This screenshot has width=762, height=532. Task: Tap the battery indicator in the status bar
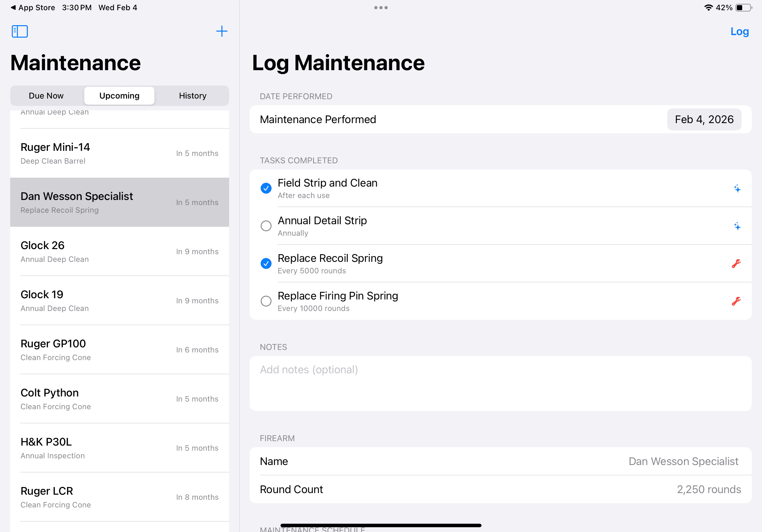coord(741,7)
